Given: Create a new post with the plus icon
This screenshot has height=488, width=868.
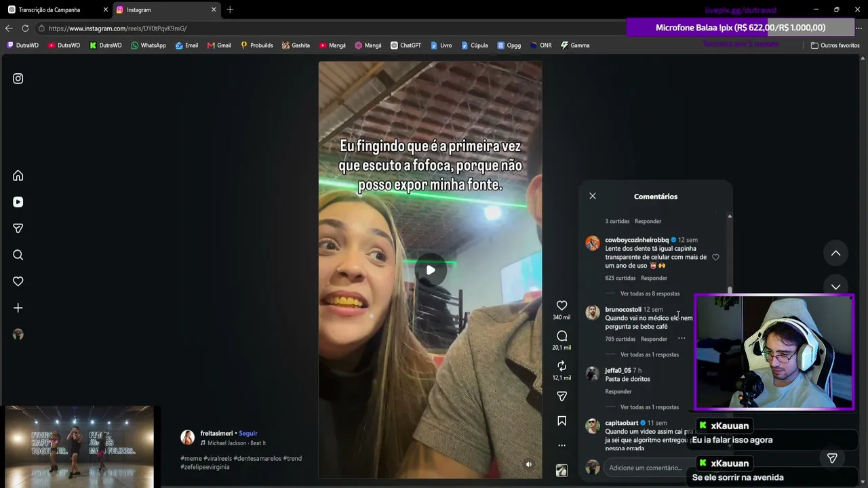Looking at the screenshot, I should click(x=18, y=308).
